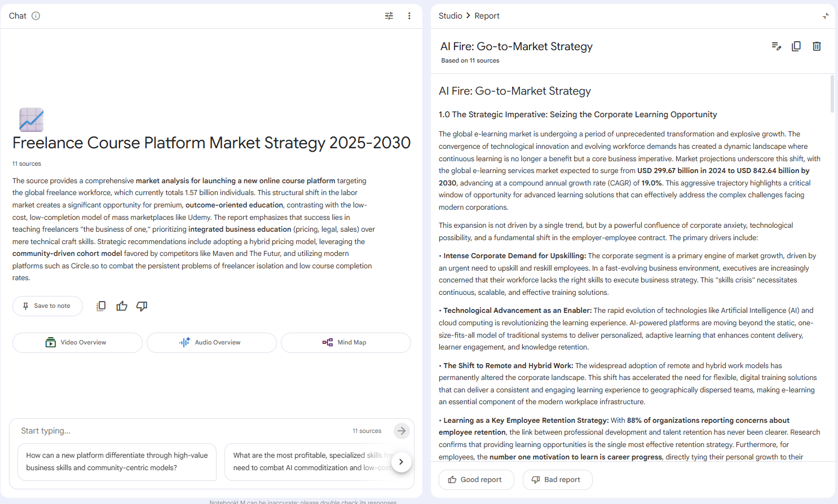Give the summary a thumbs down

pyautogui.click(x=142, y=306)
